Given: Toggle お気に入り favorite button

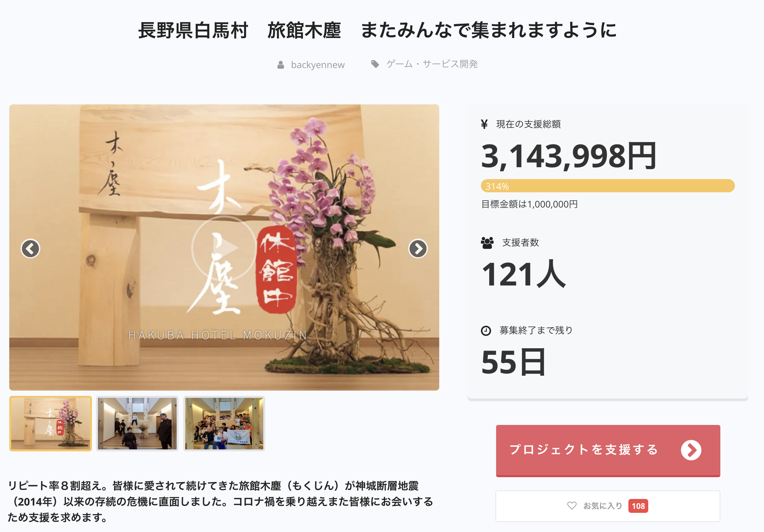Looking at the screenshot, I should pos(608,506).
